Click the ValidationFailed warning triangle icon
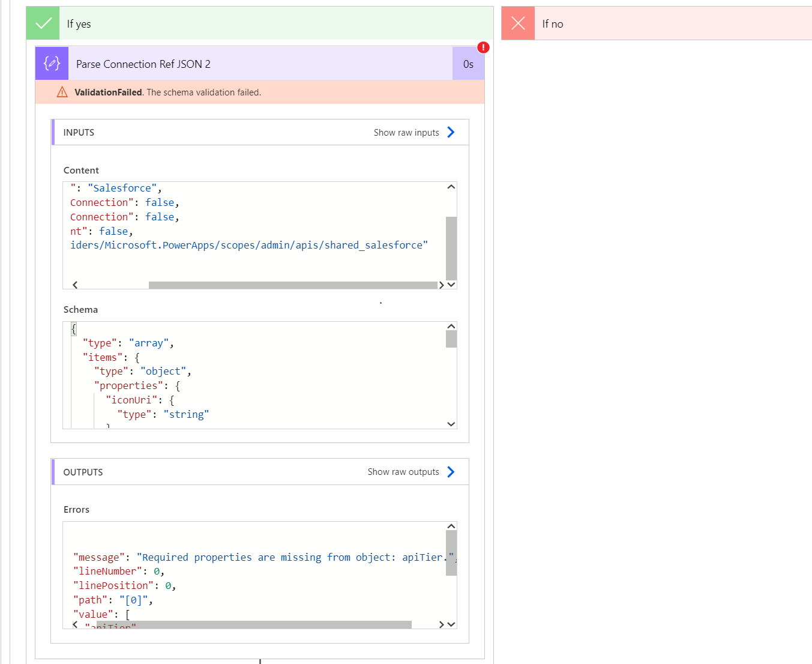Viewport: 812px width, 664px height. point(62,92)
